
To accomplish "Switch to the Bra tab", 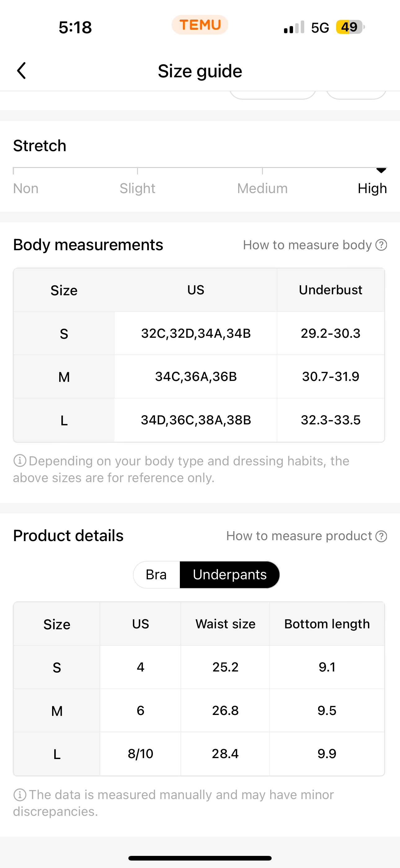I will pyautogui.click(x=157, y=575).
